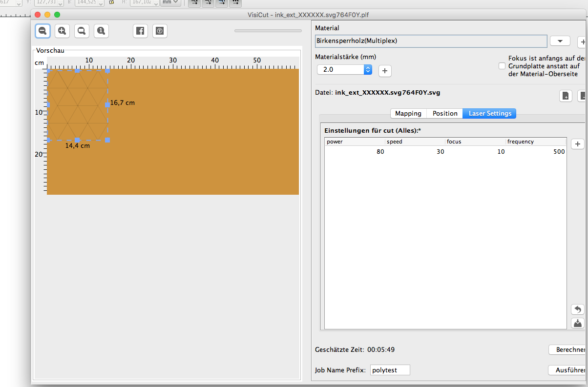Click the 14,4 cm width label
The height and width of the screenshot is (387, 588).
[x=78, y=145]
